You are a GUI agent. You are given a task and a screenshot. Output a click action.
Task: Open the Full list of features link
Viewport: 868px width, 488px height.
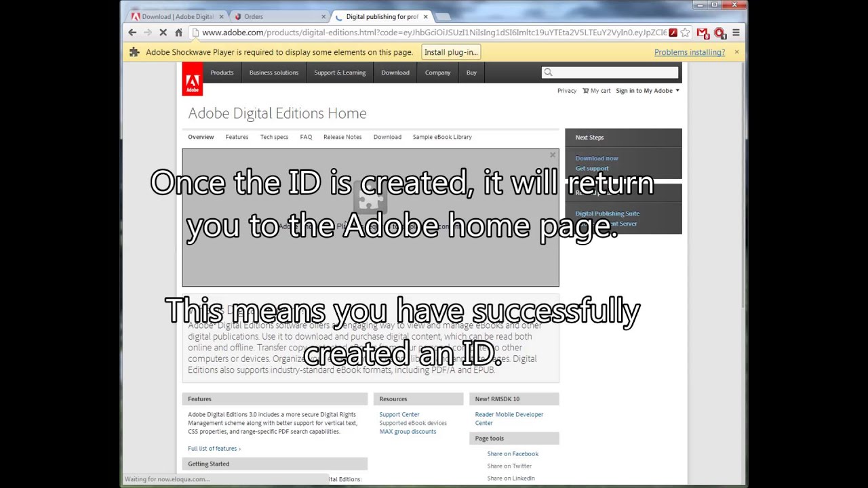pos(214,449)
